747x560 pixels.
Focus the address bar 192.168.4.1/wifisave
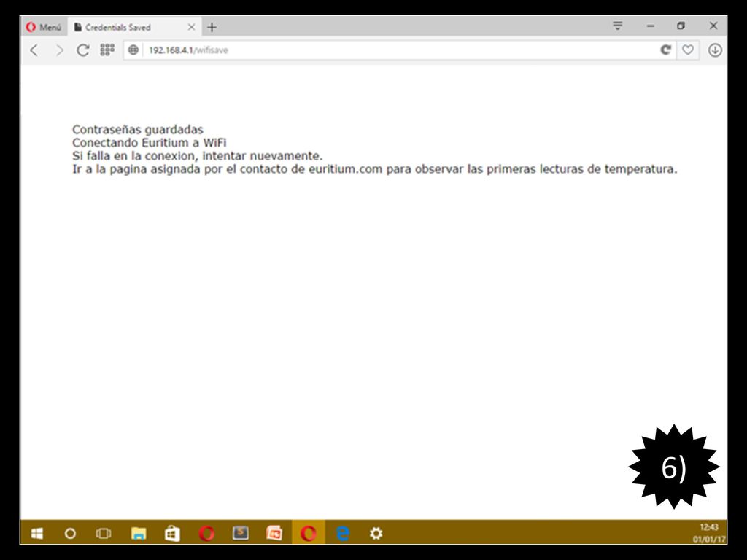coord(400,50)
